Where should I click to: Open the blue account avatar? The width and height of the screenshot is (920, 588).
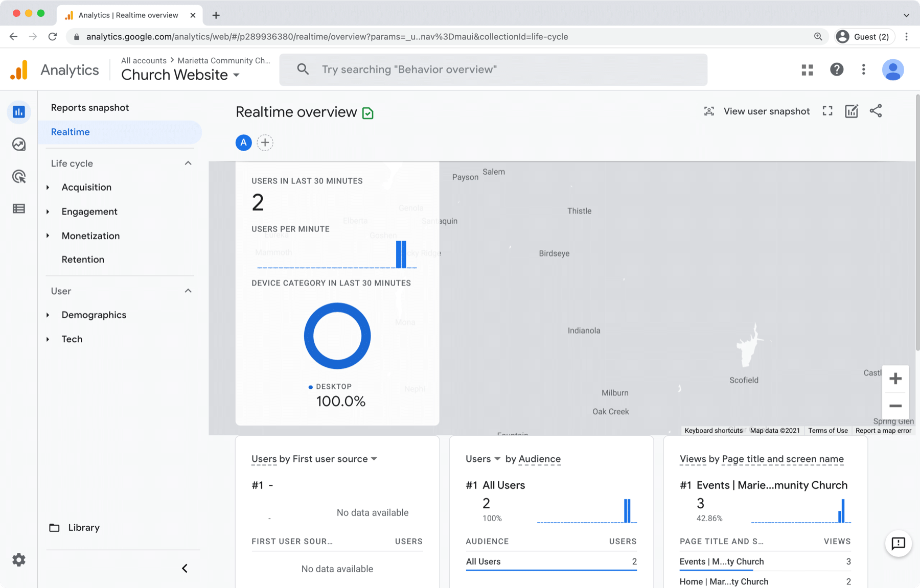click(893, 70)
